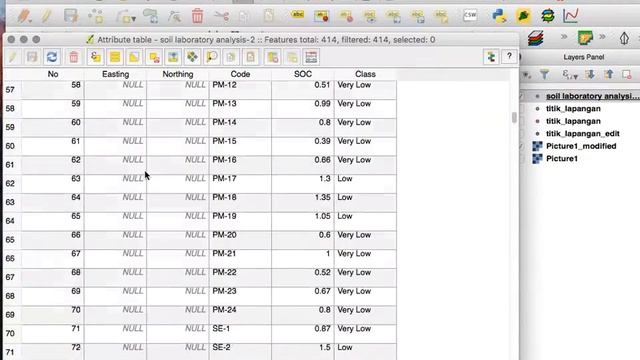Move selection to top of table
Image resolution: width=640 pixels, height=360 pixels.
coord(173,57)
